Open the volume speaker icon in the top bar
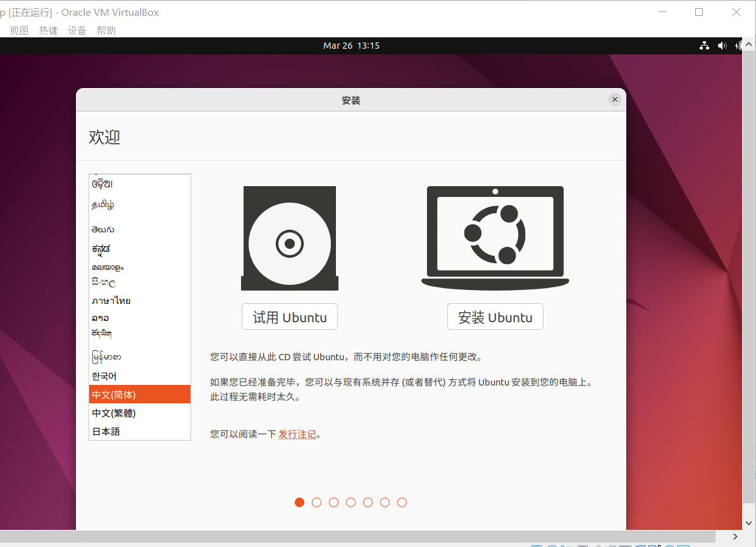This screenshot has height=547, width=756. pos(722,46)
